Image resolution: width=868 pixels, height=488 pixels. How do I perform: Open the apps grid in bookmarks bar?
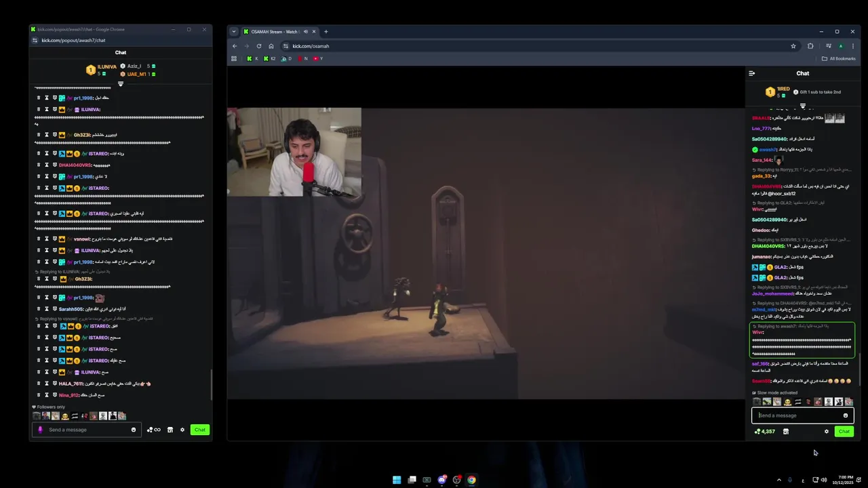click(x=234, y=59)
